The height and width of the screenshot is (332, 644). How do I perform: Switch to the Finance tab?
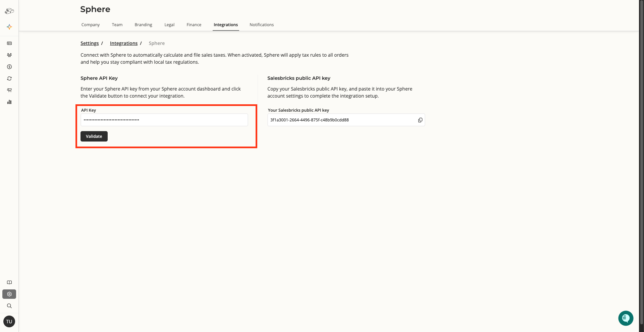click(x=194, y=25)
